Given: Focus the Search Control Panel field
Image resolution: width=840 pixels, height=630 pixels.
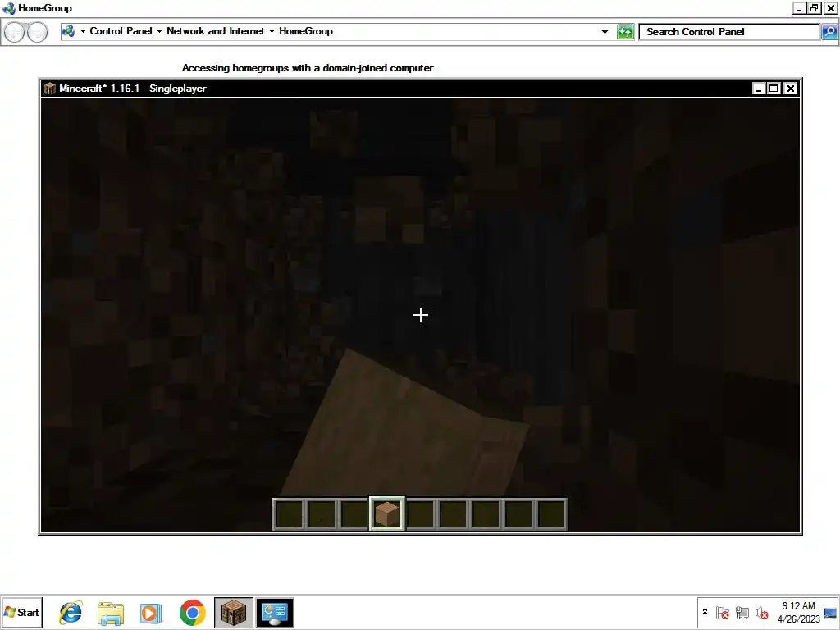Looking at the screenshot, I should coord(729,32).
